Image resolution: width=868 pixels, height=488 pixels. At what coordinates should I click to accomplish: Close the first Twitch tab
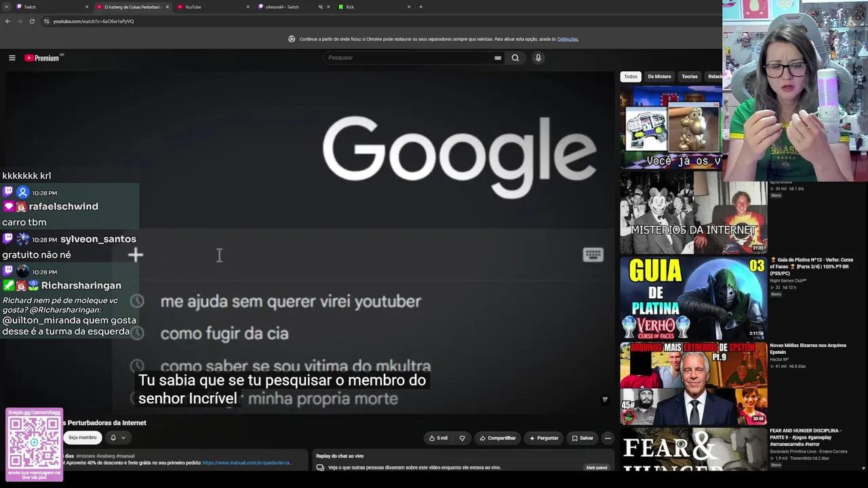point(87,7)
